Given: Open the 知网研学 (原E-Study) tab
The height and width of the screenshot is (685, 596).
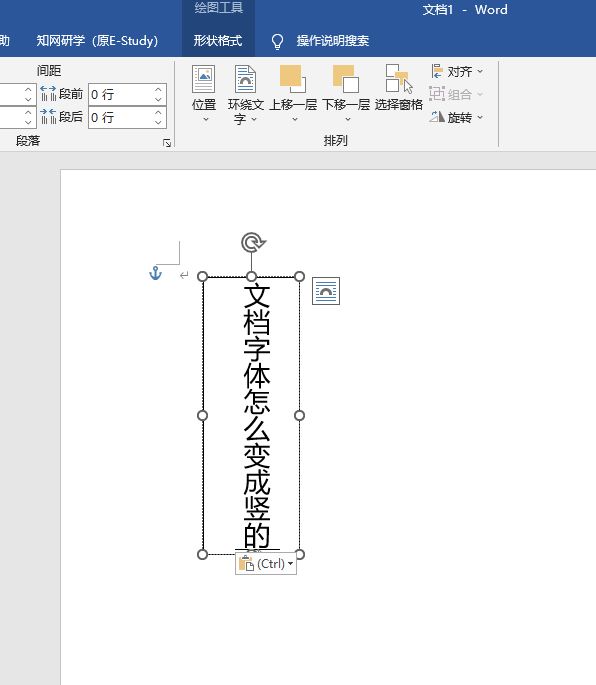Looking at the screenshot, I should coord(97,41).
